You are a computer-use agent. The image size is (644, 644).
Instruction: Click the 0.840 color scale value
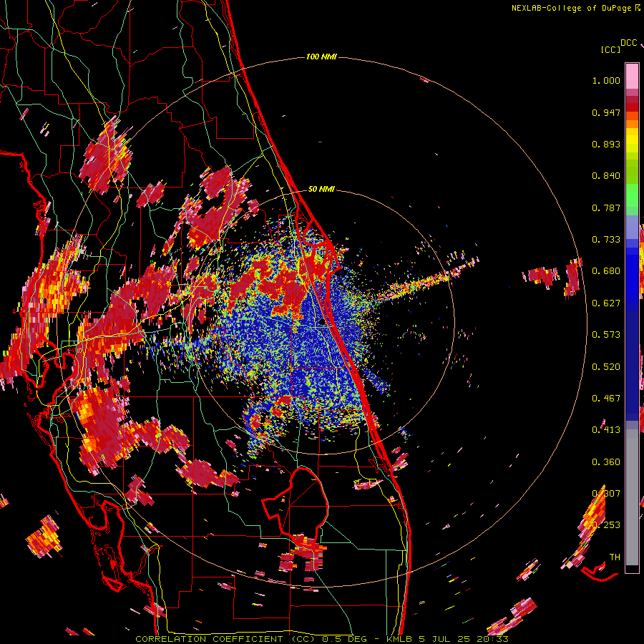click(x=606, y=176)
